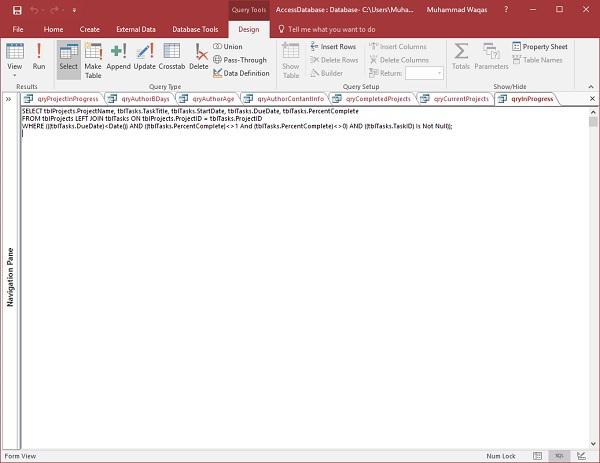Toggle the Totals sigma button
The image size is (600, 463).
pos(461,57)
